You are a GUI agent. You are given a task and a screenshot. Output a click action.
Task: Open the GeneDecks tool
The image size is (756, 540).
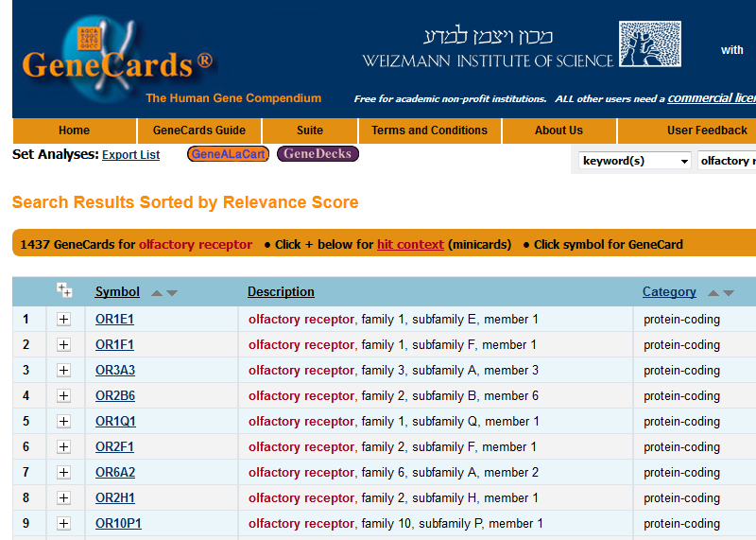tap(318, 154)
